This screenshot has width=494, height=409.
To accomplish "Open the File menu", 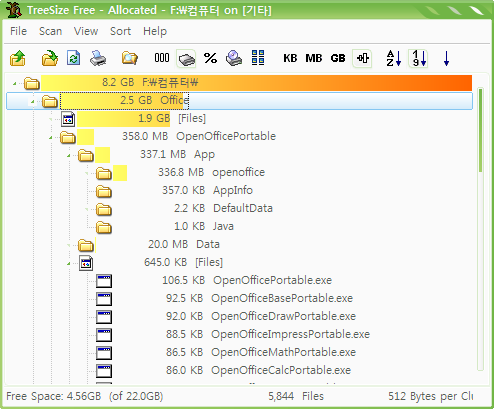I will pyautogui.click(x=18, y=31).
